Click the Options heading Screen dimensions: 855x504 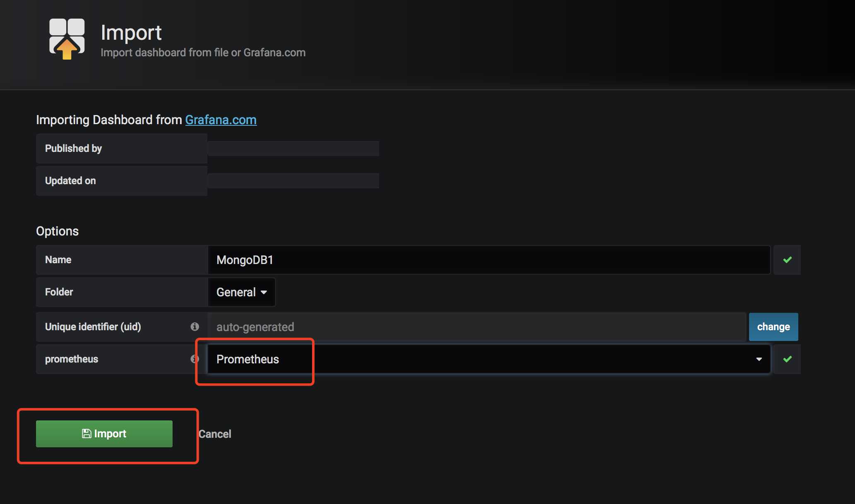pos(57,231)
